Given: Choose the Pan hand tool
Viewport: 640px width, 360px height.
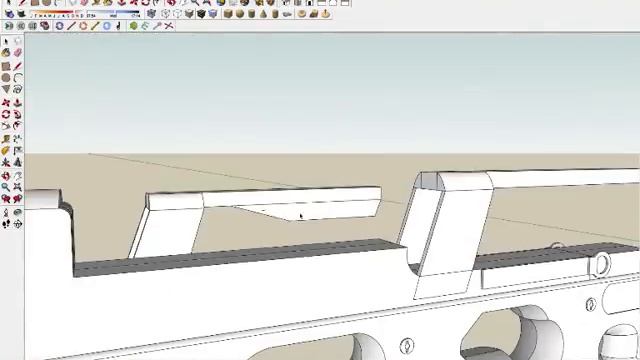Looking at the screenshot, I should (x=18, y=176).
